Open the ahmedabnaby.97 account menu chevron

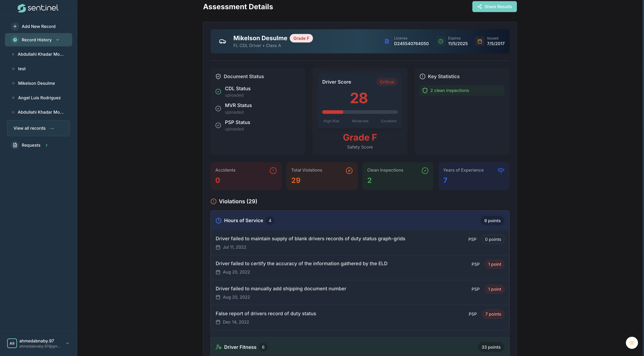point(67,343)
